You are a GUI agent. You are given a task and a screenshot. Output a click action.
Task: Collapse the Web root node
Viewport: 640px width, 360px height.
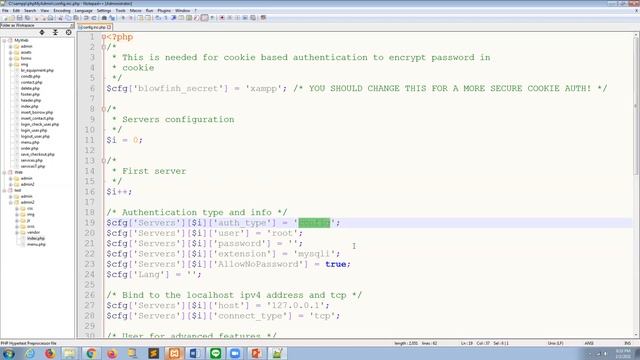4,172
